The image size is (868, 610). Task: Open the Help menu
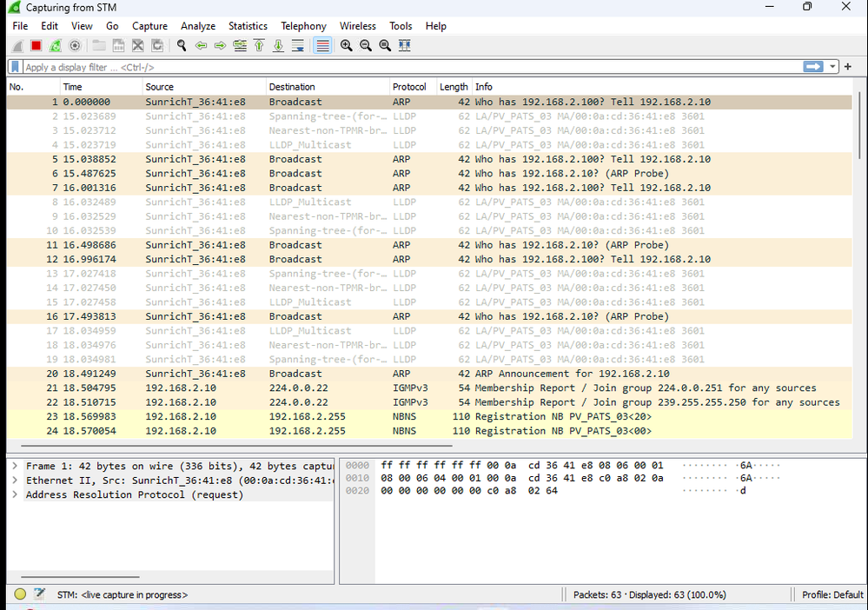435,26
